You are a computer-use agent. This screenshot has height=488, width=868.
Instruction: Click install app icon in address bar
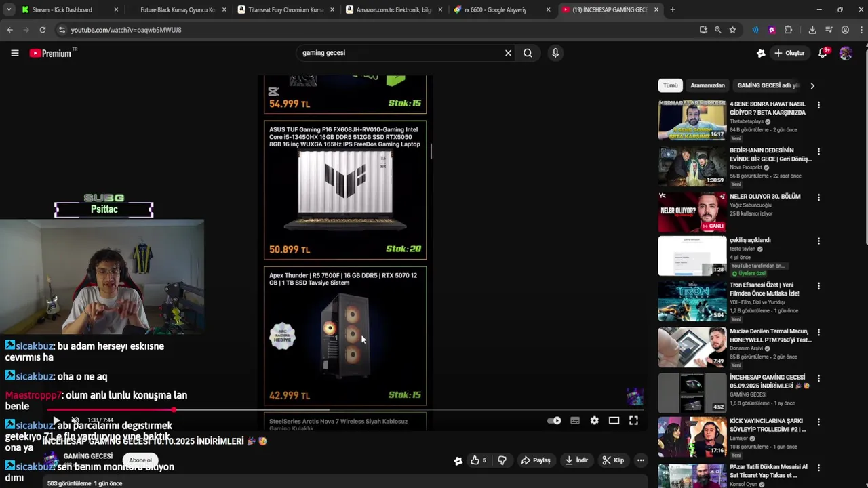pyautogui.click(x=703, y=30)
